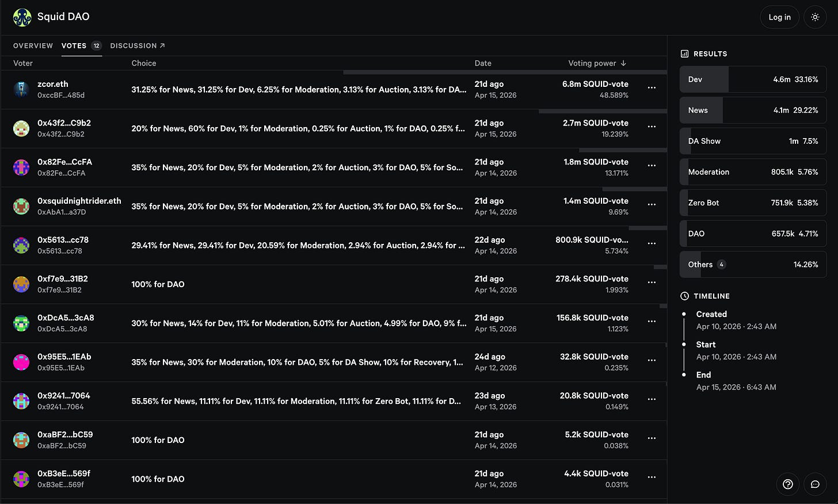
Task: Click the Squid DAO logo icon
Action: pyautogui.click(x=22, y=17)
